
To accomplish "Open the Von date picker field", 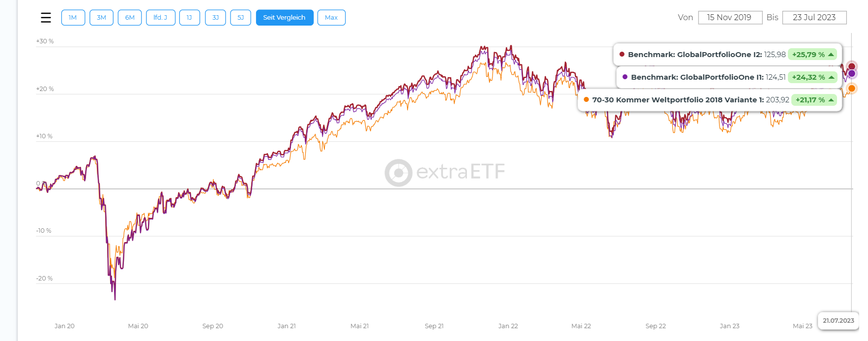I will 729,18.
